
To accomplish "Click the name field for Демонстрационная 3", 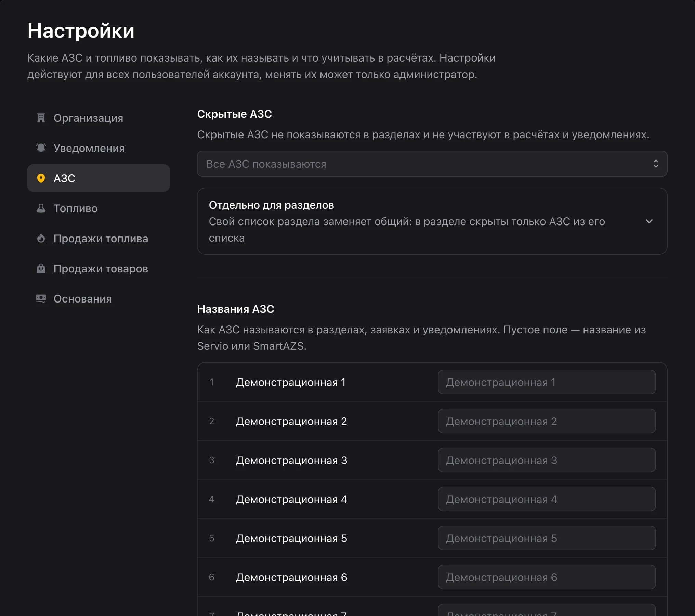I will (x=547, y=460).
